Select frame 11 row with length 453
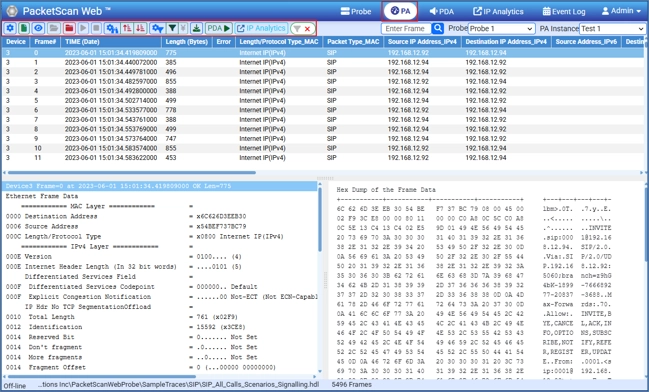 click(323, 158)
